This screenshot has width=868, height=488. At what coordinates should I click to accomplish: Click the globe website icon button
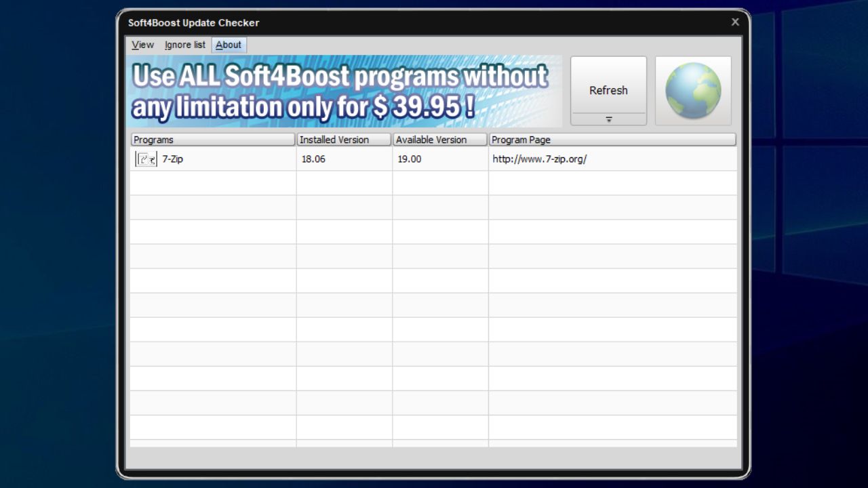693,91
